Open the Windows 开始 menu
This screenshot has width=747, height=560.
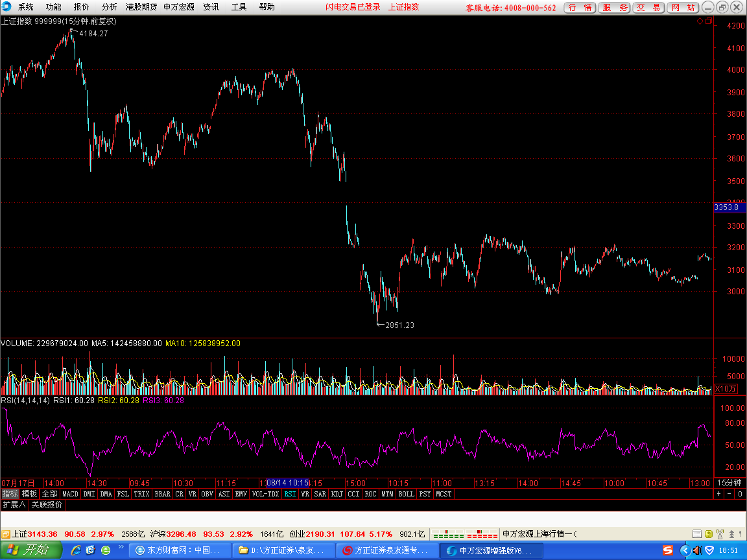pos(31,550)
